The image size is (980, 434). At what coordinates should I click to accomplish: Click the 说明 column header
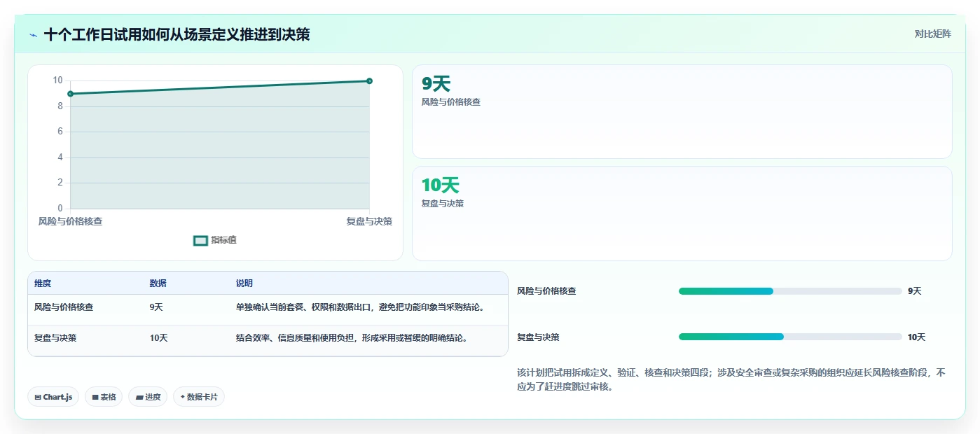244,283
